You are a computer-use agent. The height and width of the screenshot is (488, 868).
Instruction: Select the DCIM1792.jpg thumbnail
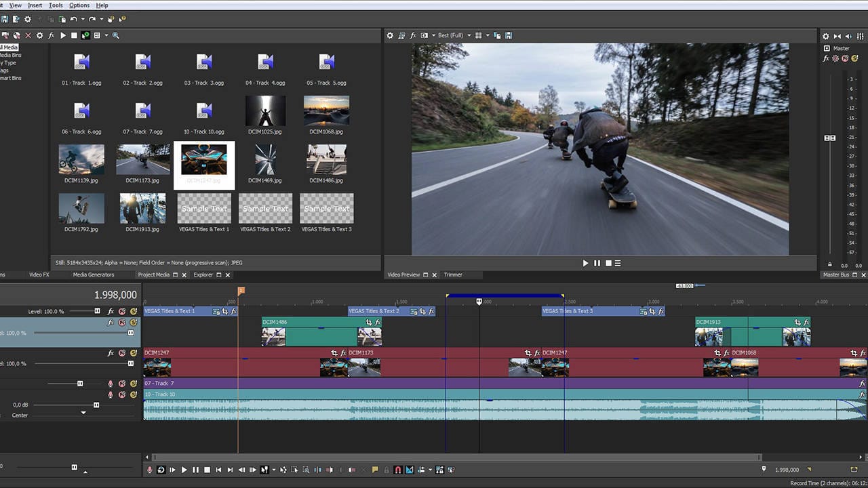(x=81, y=209)
